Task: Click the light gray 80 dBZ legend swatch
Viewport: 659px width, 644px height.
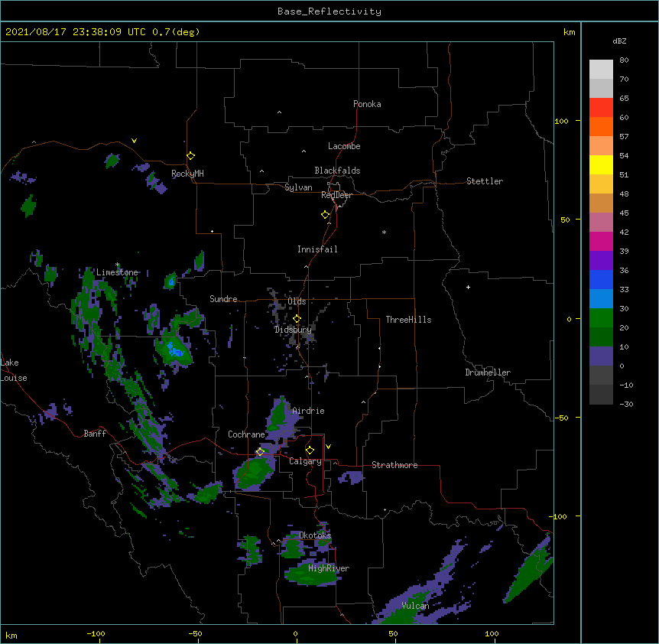Action: click(601, 70)
